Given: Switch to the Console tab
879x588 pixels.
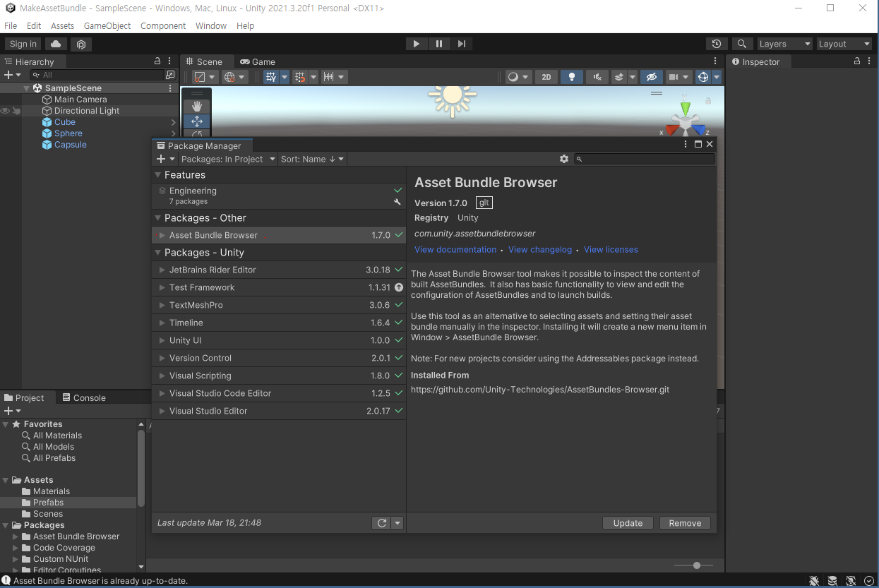Looking at the screenshot, I should pyautogui.click(x=84, y=397).
